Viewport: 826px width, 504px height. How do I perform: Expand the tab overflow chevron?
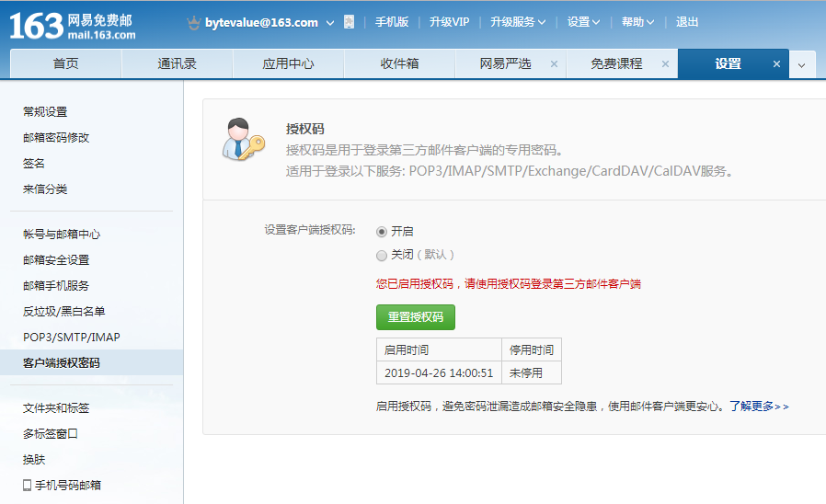tap(801, 64)
